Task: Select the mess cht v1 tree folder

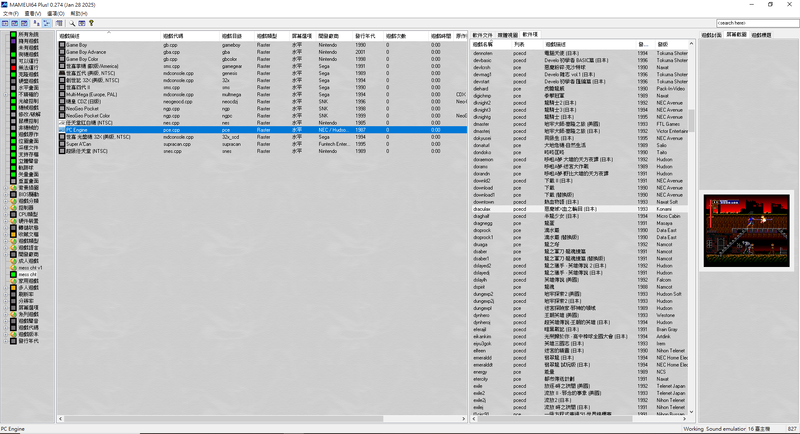Action: point(31,268)
